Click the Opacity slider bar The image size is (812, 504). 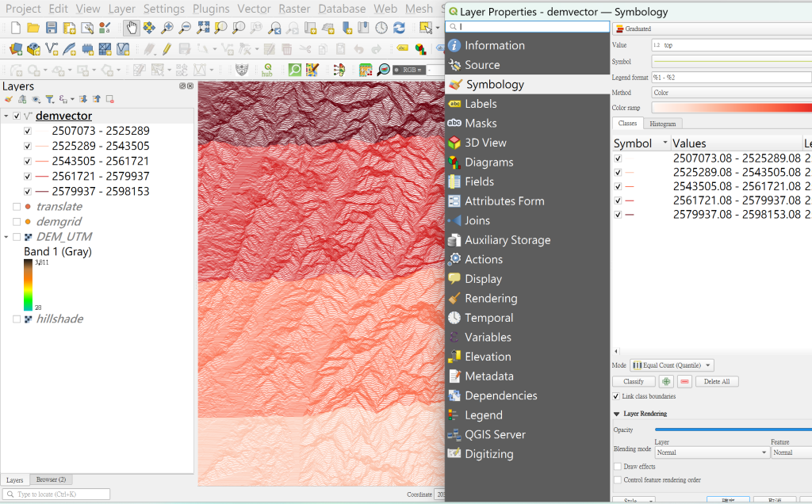[733, 430]
